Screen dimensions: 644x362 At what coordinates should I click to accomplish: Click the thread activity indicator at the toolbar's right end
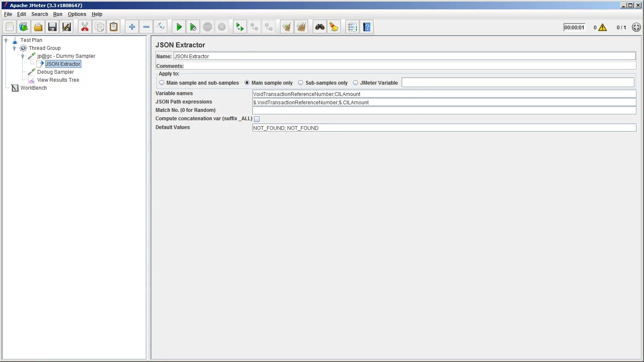636,27
